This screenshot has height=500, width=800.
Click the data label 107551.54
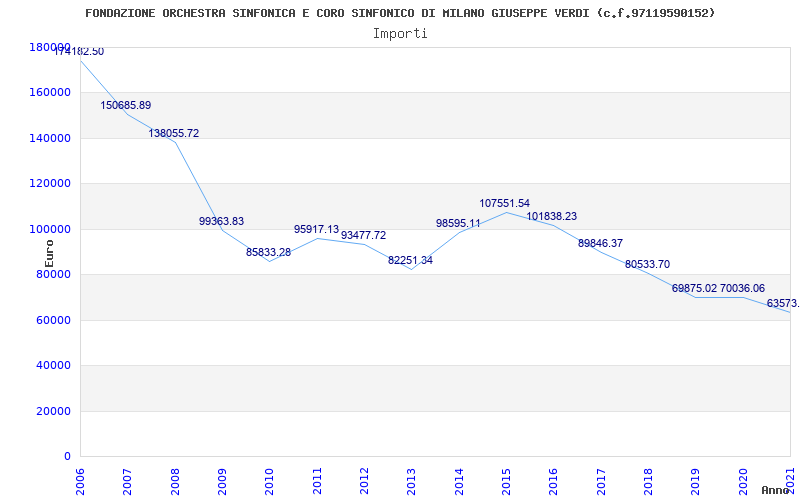pos(505,204)
